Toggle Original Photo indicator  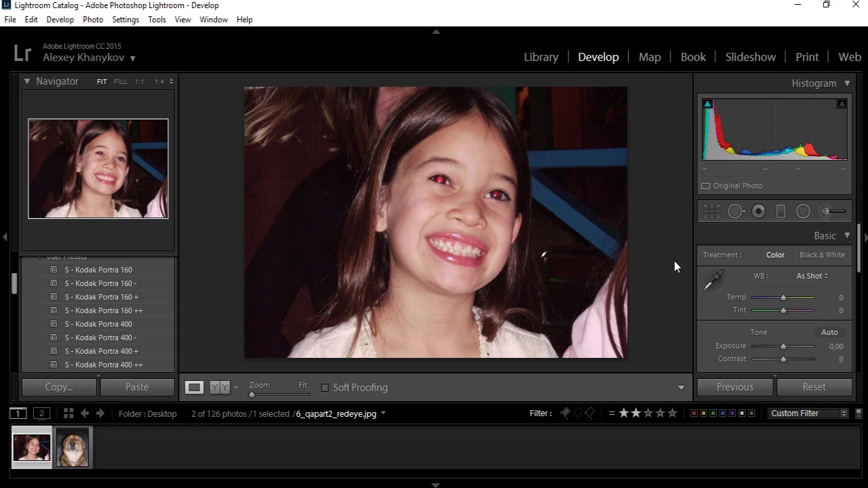(x=706, y=186)
